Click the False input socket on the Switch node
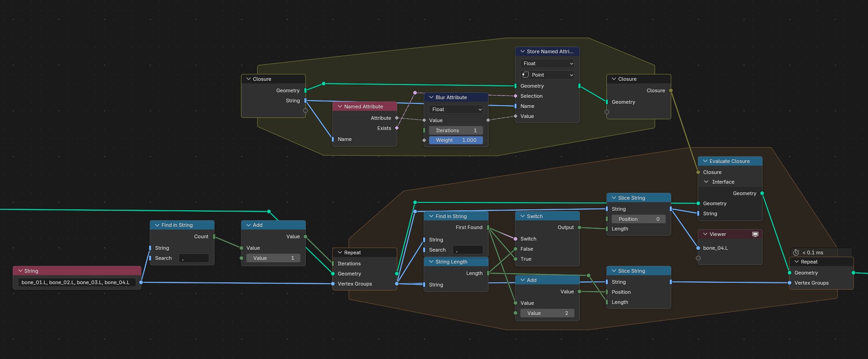This screenshot has width=868, height=359. click(515, 249)
